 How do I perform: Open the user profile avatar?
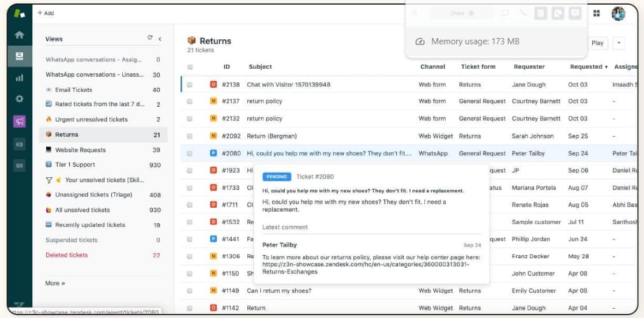click(x=618, y=13)
